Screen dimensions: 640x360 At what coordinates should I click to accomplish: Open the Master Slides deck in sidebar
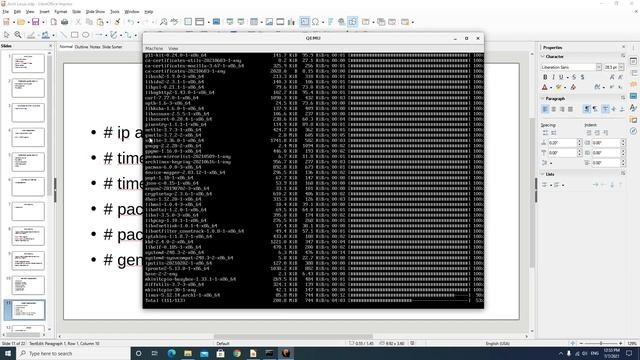coord(633,96)
